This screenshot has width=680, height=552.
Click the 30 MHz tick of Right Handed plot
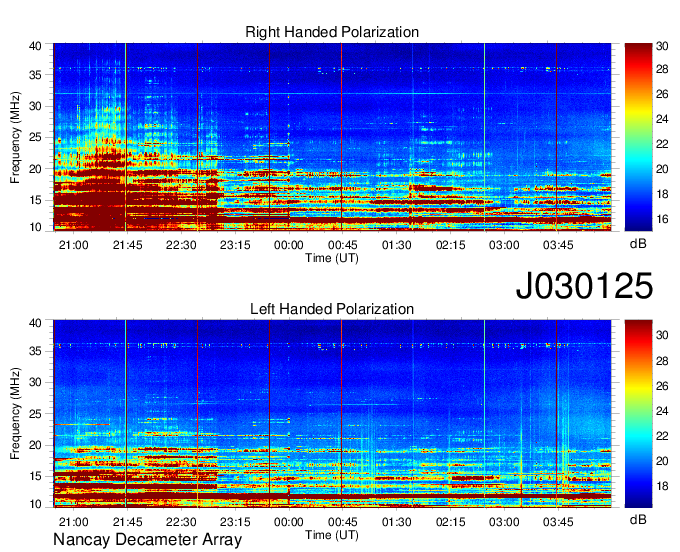(35, 106)
